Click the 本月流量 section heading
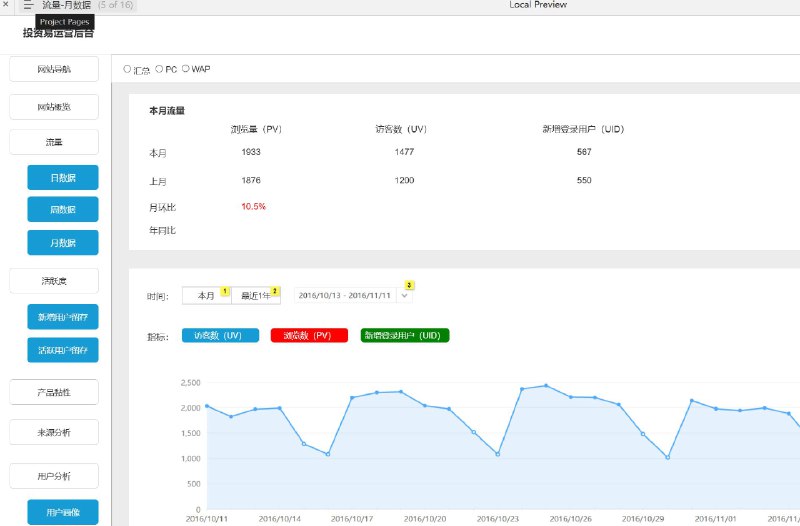 coord(167,111)
